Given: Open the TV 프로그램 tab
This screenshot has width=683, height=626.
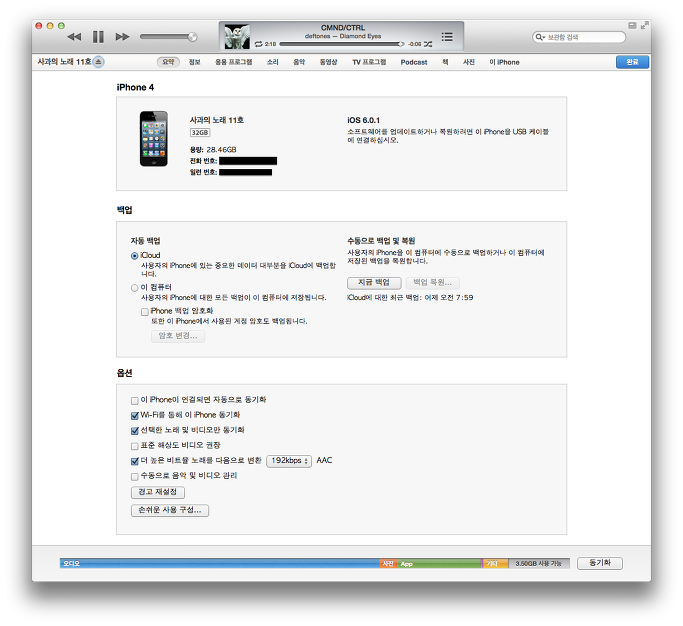Looking at the screenshot, I should tap(369, 62).
